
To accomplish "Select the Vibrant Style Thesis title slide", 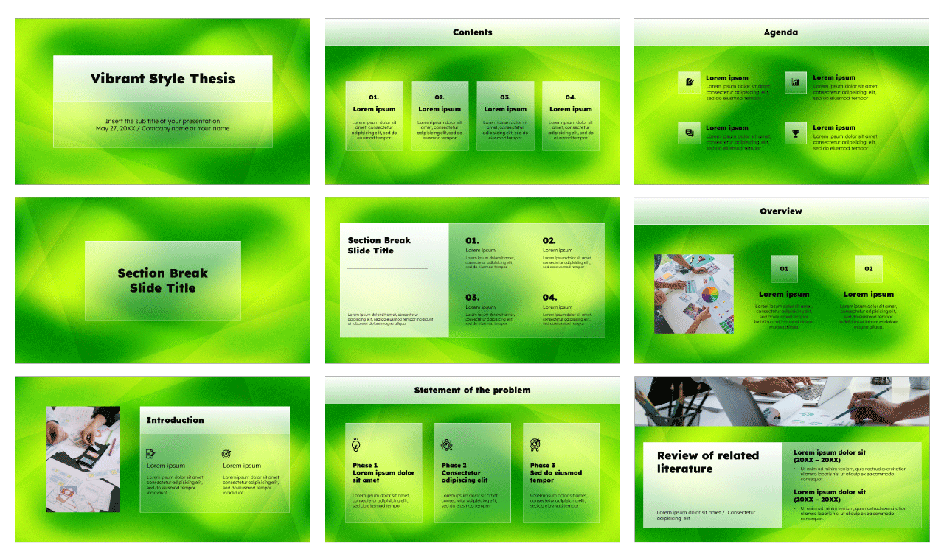I will (x=162, y=102).
